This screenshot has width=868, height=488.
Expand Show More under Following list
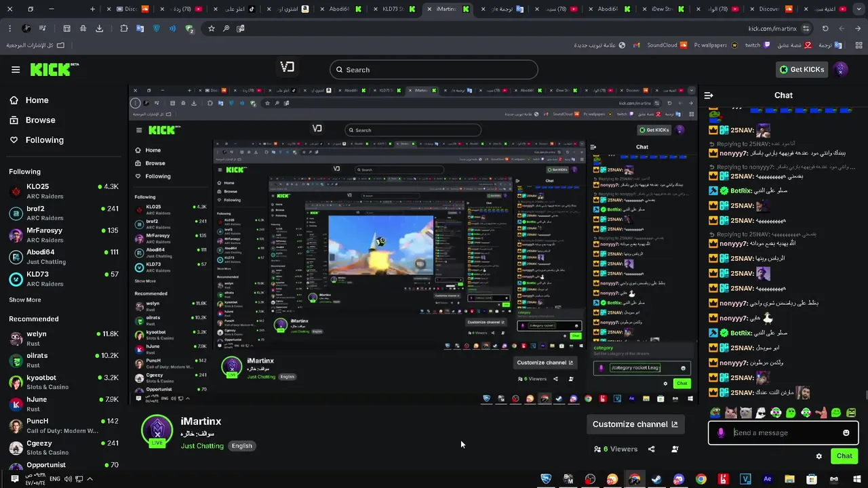click(x=25, y=300)
